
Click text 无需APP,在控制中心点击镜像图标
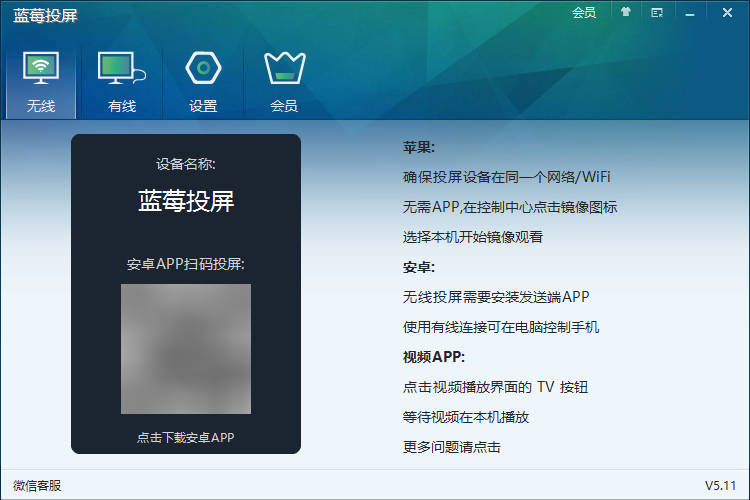pos(510,207)
